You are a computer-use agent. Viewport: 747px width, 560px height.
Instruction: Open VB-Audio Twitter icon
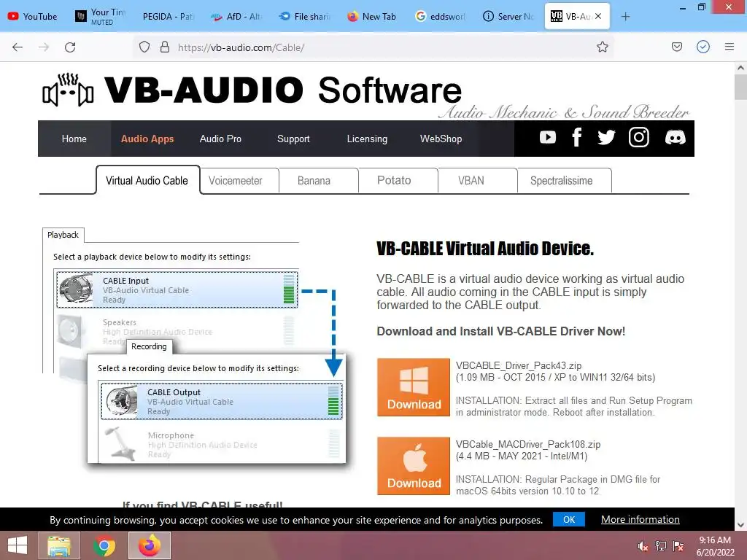pyautogui.click(x=606, y=138)
